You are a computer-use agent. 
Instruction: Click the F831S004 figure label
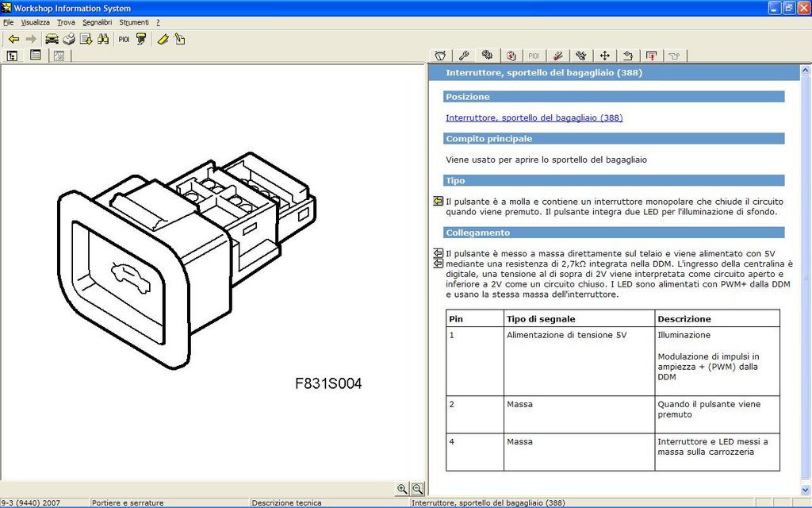328,383
